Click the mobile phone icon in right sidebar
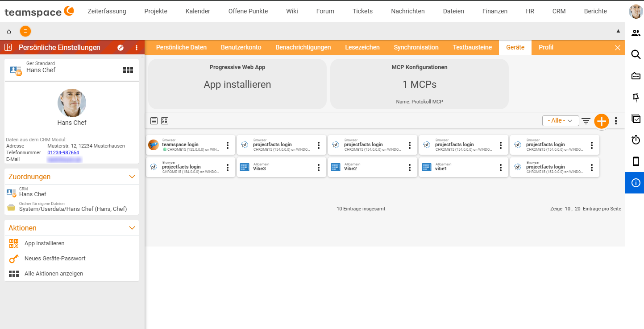644x329 pixels. (636, 161)
